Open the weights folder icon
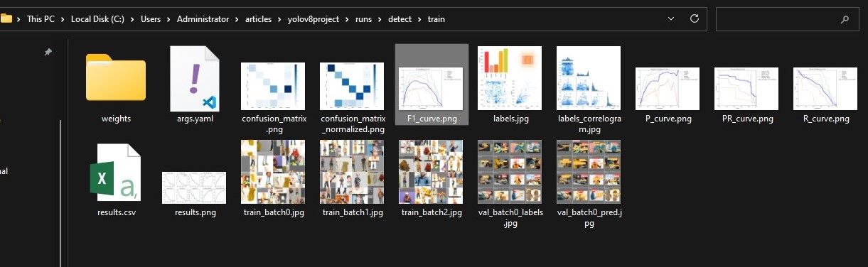This screenshot has height=267, width=868. tap(116, 77)
